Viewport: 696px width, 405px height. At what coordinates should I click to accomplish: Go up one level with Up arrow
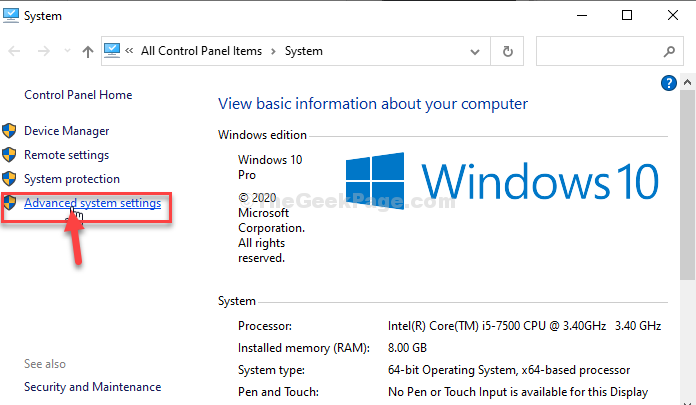coord(88,52)
